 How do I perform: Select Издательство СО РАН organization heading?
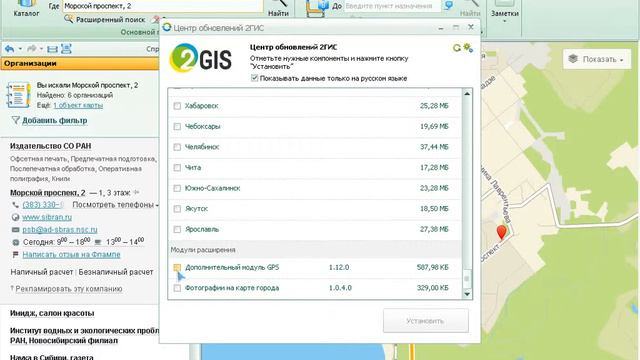point(51,146)
